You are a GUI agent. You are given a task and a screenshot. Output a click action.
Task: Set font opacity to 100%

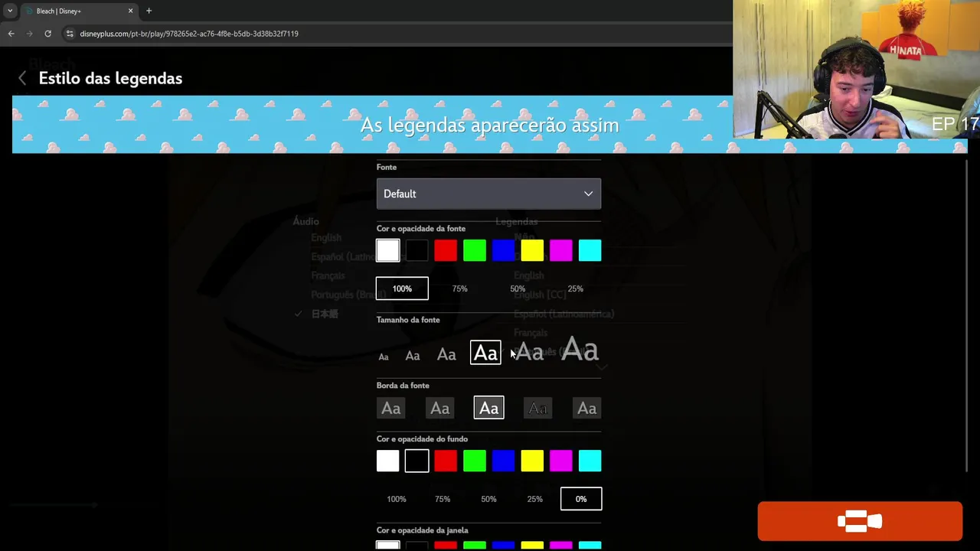(x=402, y=289)
